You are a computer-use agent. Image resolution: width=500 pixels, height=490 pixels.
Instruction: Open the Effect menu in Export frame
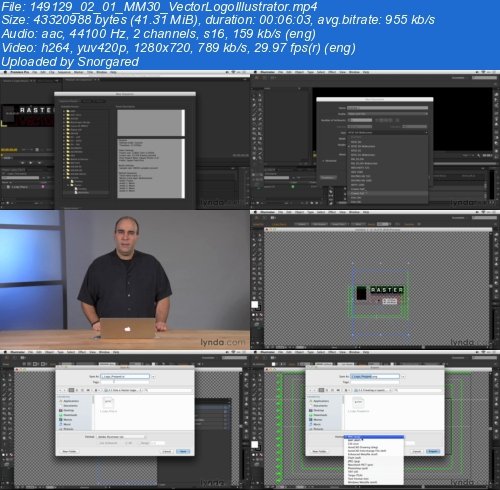pyautogui.click(x=332, y=352)
